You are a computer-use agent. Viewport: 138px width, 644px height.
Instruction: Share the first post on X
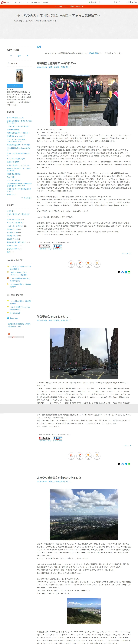[x=119, y=272]
